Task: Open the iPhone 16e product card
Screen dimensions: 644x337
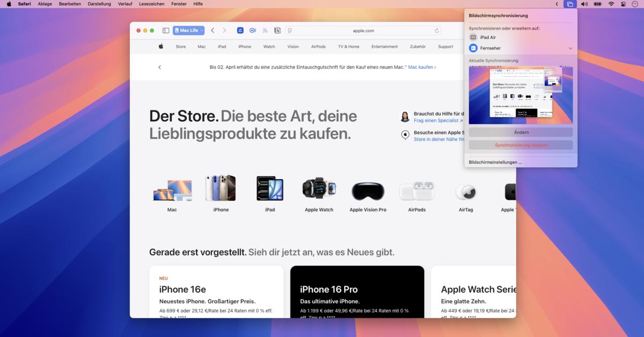Action: click(216, 292)
